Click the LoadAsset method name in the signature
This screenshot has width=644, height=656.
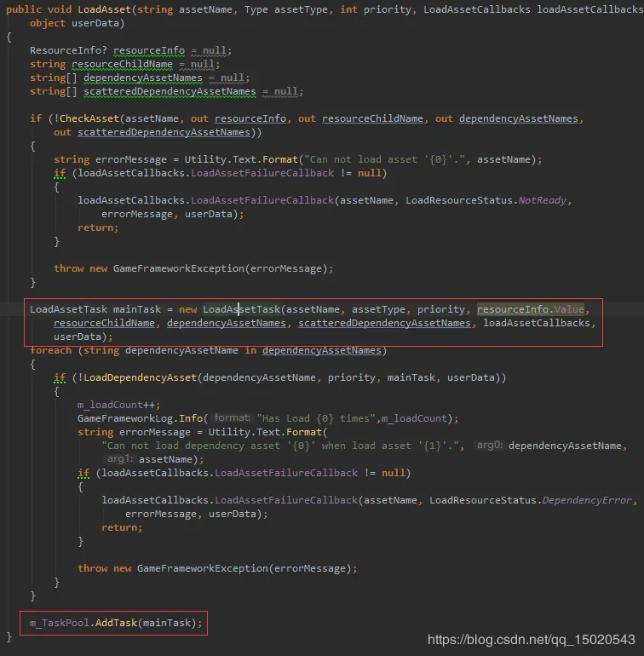[x=104, y=9]
